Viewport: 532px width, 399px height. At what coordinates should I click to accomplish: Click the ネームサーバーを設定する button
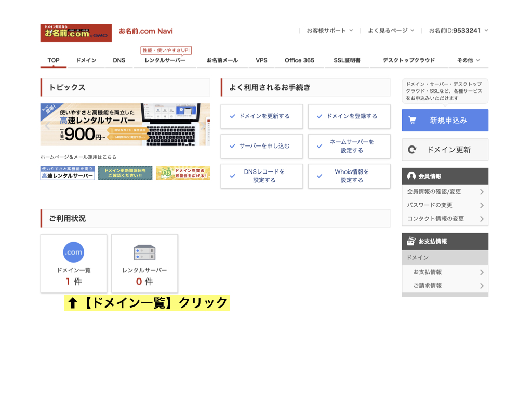(x=349, y=146)
